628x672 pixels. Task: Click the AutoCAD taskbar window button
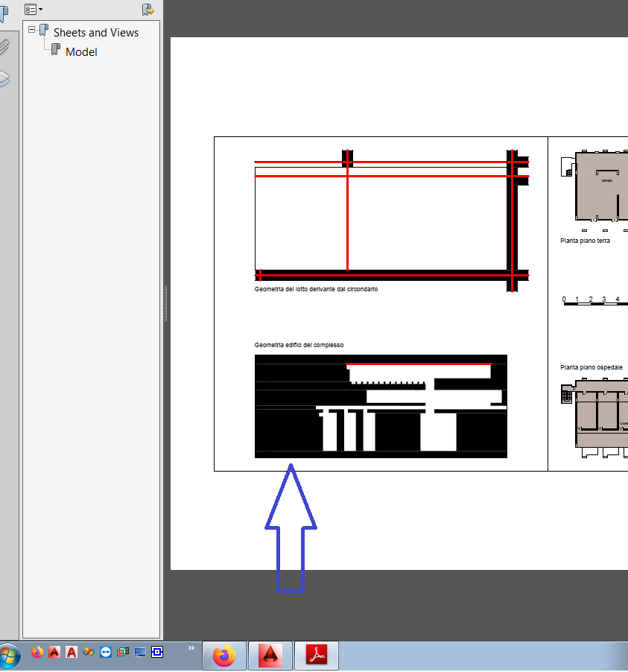[270, 655]
